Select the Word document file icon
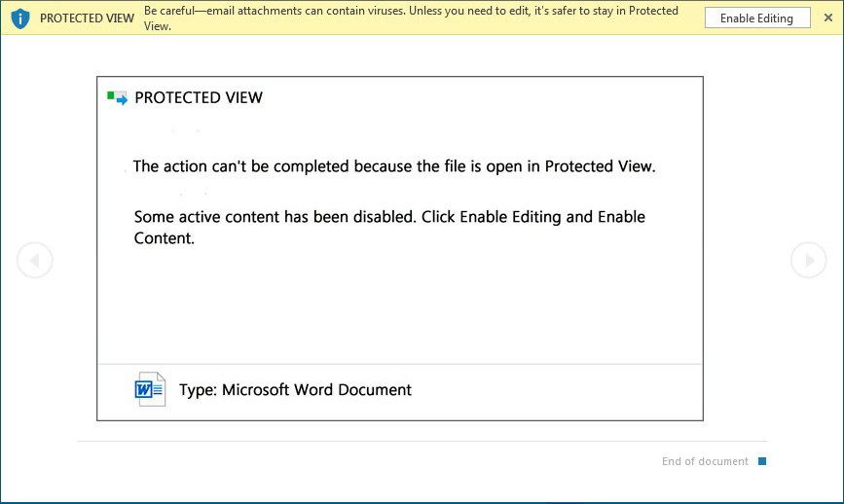This screenshot has height=504, width=844. tap(150, 389)
